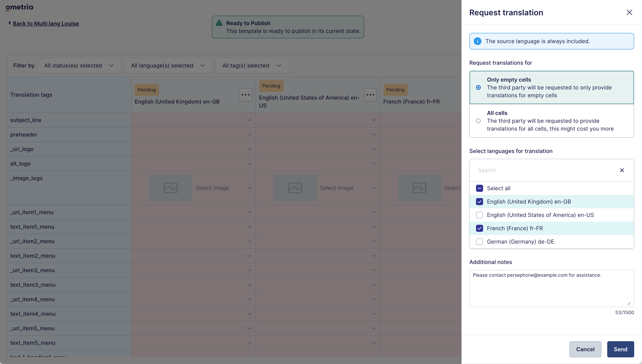This screenshot has height=364, width=642.
Task: Expand the _url_item4_menu en-GB cell
Action: [249, 299]
